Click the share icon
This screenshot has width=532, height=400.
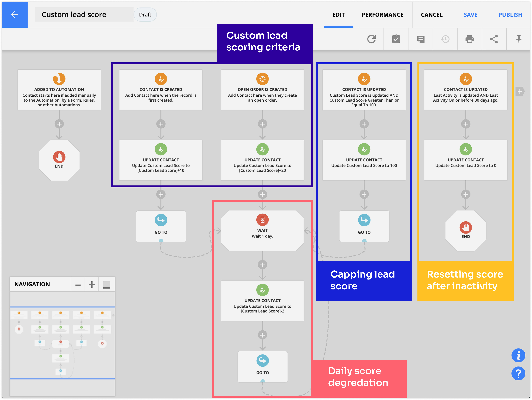click(494, 39)
